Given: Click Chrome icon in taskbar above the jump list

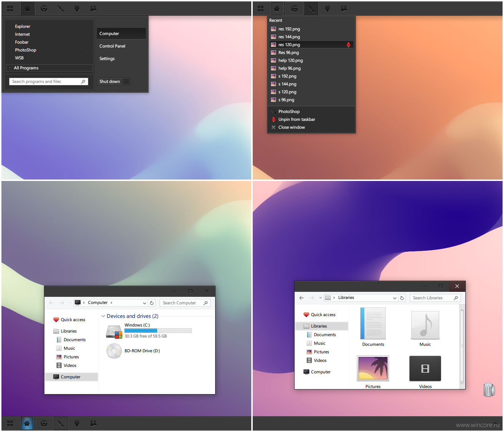Looking at the screenshot, I should click(x=295, y=9).
